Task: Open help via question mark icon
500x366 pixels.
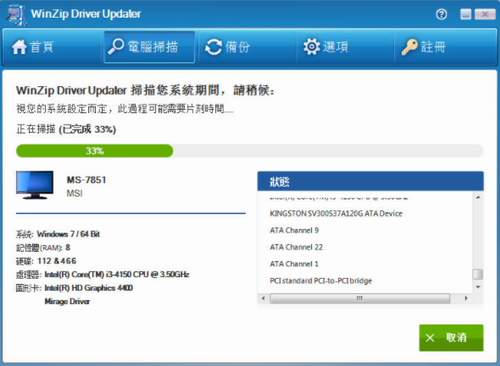Action: (441, 14)
